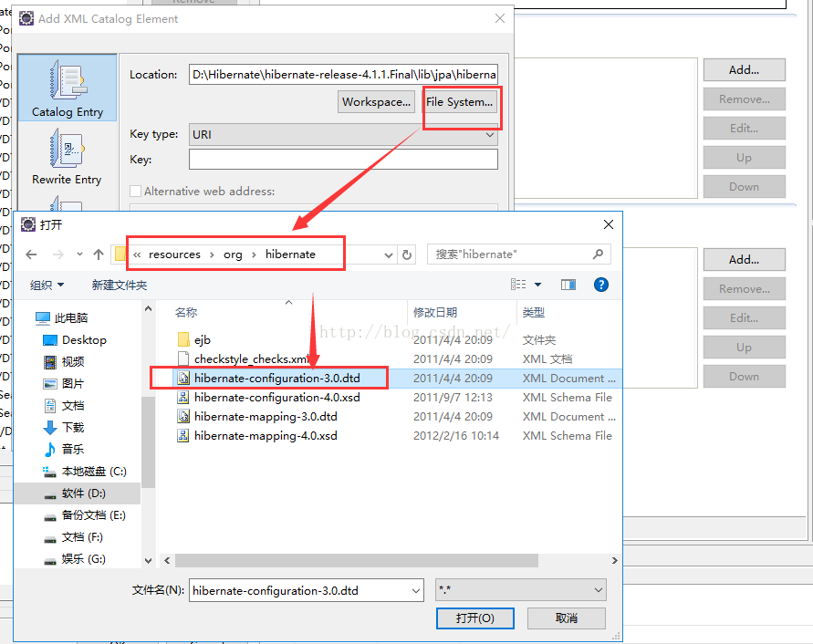Open the 组织 menu
The height and width of the screenshot is (644, 813).
point(47,285)
